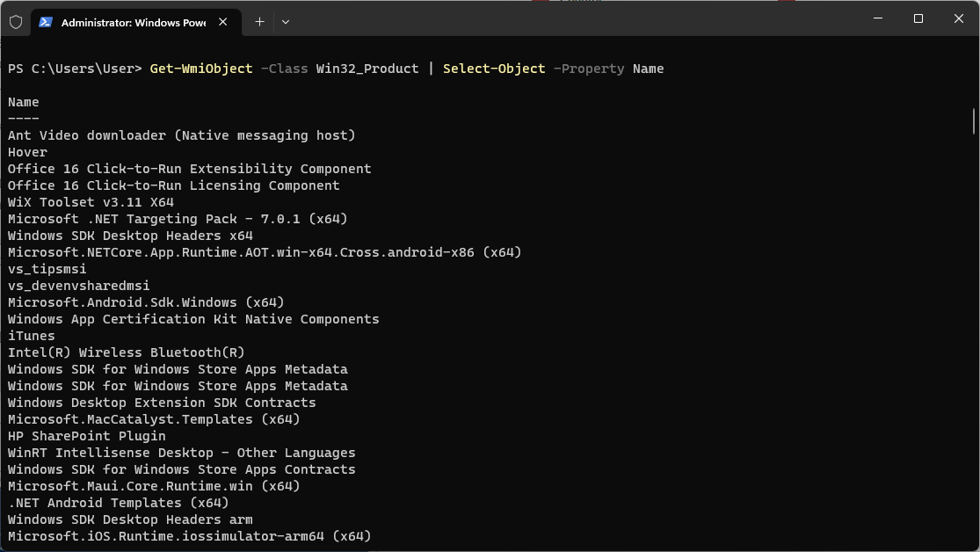
Task: Select the Hover output line
Action: click(27, 153)
